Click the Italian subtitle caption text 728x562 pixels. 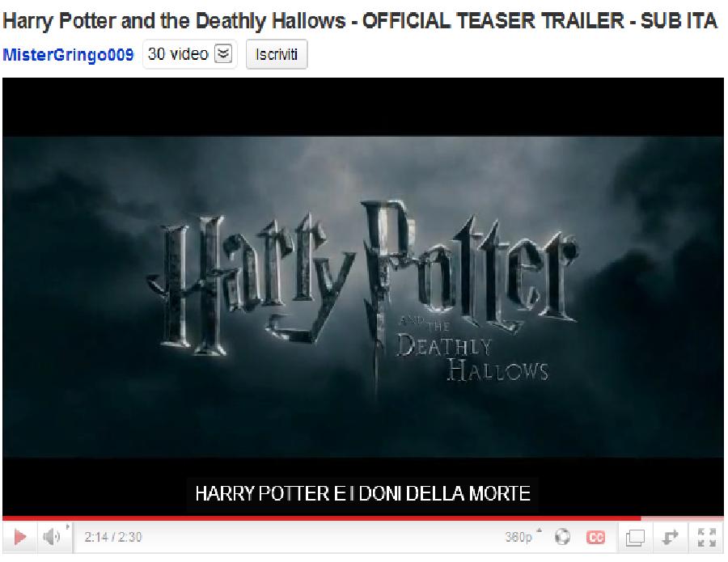tap(362, 493)
